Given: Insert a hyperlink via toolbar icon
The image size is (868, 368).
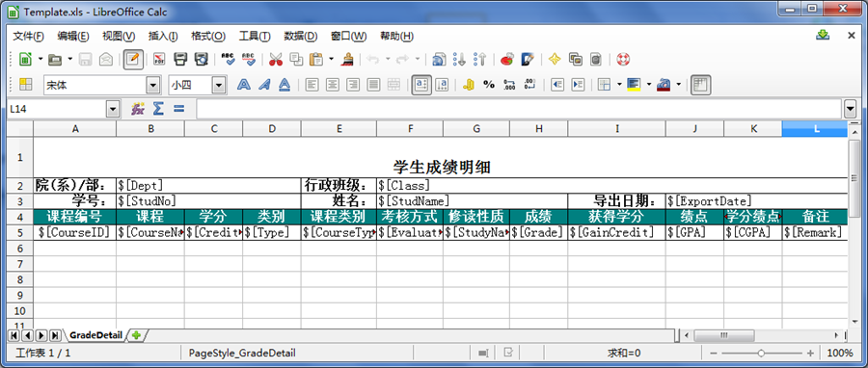Looking at the screenshot, I should 439,59.
